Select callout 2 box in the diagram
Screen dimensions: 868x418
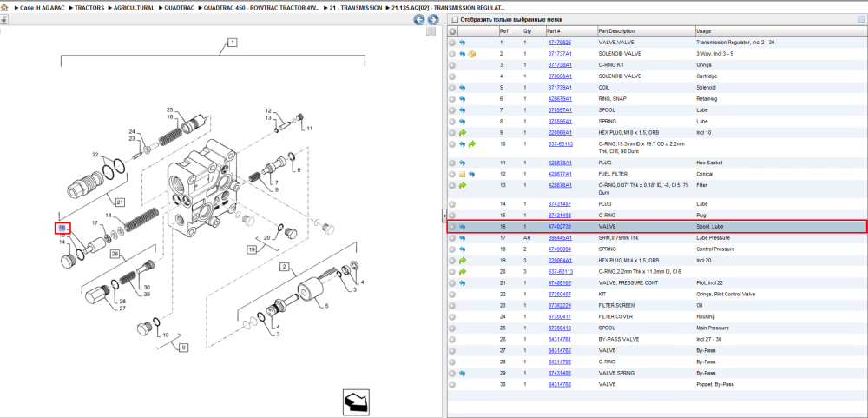(x=284, y=268)
